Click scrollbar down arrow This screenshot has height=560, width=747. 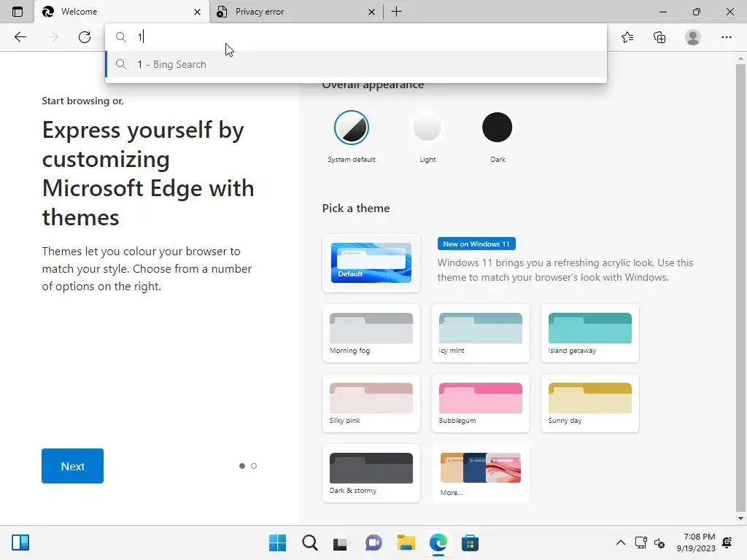tap(740, 518)
